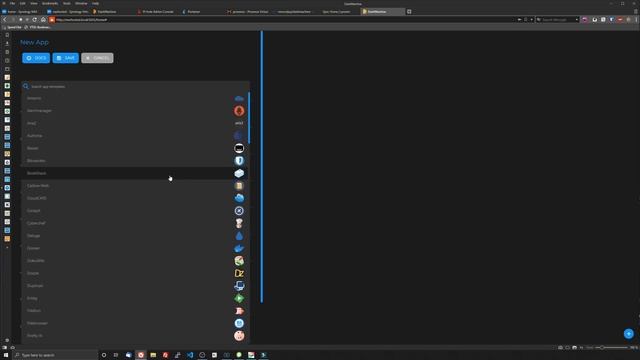Click the blue round plus button
640x360 pixels.
tap(629, 333)
